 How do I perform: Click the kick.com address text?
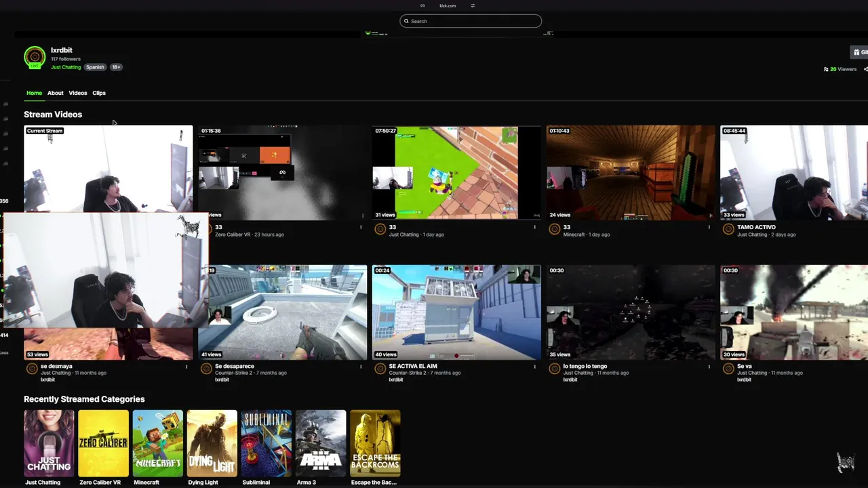tap(448, 5)
